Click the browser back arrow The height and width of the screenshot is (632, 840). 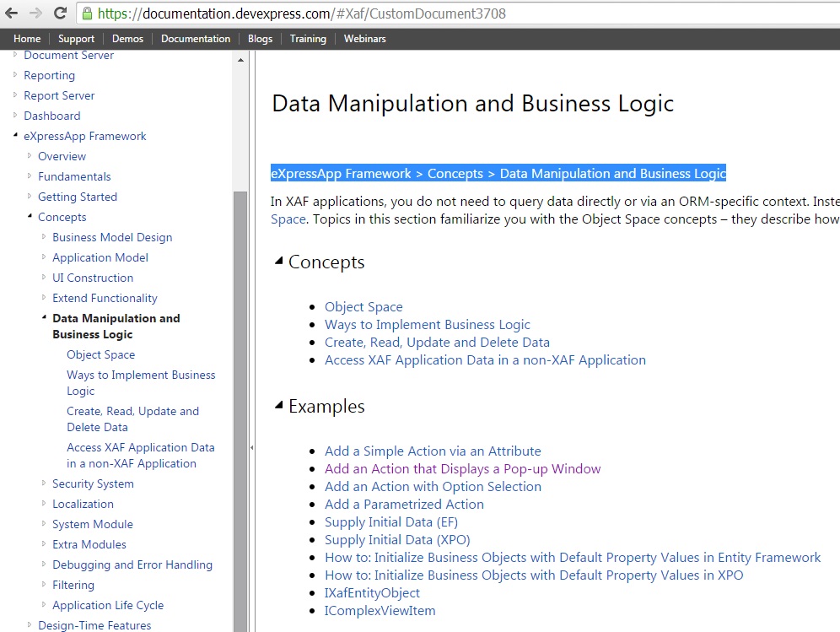(11, 13)
